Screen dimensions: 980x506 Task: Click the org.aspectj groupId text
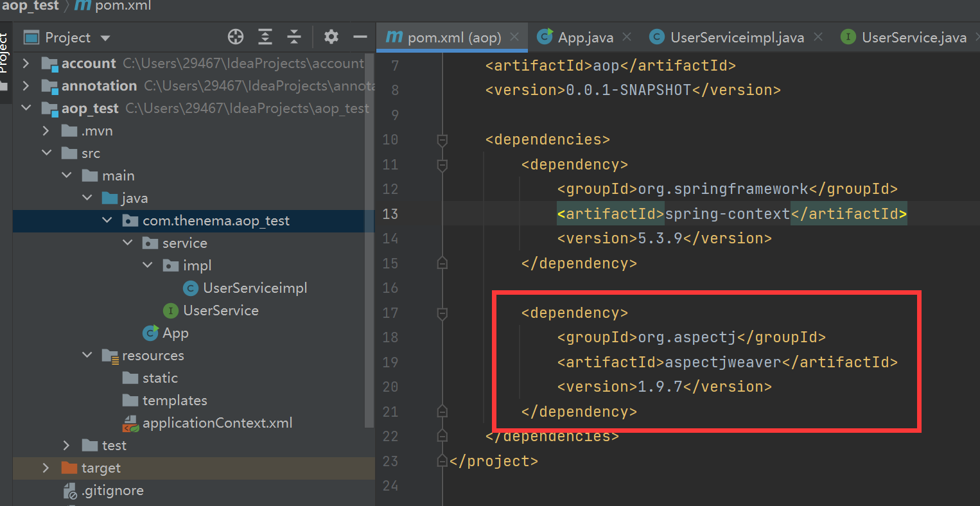687,337
